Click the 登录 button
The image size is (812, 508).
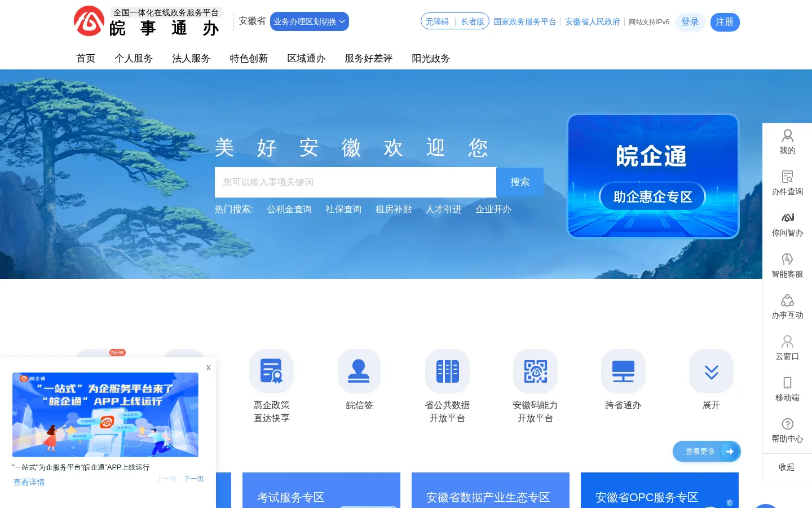click(690, 22)
